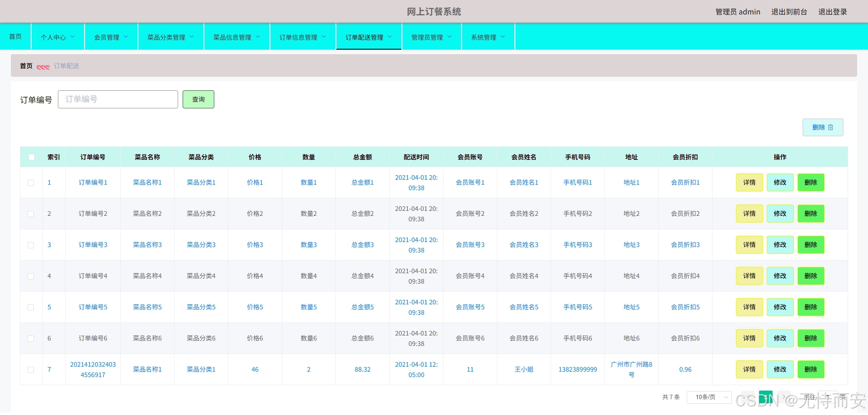Tick the checkbox for row 订单编号2
The height and width of the screenshot is (415, 868).
[31, 214]
